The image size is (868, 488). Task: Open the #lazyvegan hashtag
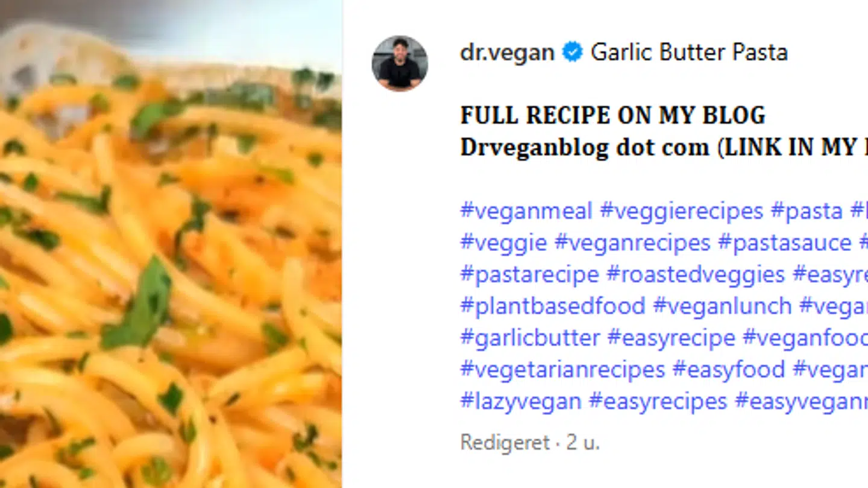521,401
